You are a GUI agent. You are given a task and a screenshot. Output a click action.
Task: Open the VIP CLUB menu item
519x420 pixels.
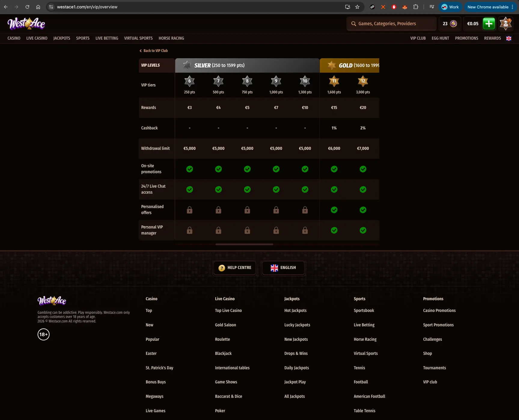[418, 38]
